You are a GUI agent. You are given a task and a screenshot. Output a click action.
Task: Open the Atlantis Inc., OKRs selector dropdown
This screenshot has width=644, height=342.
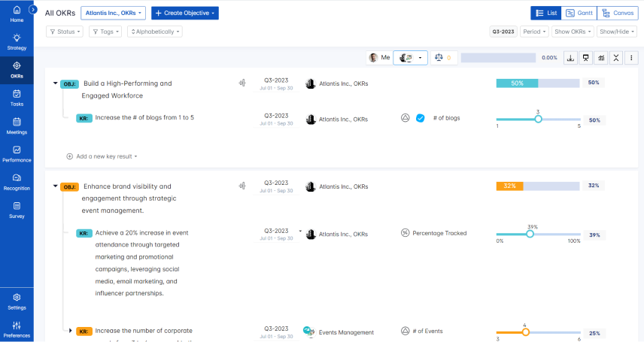tap(114, 13)
